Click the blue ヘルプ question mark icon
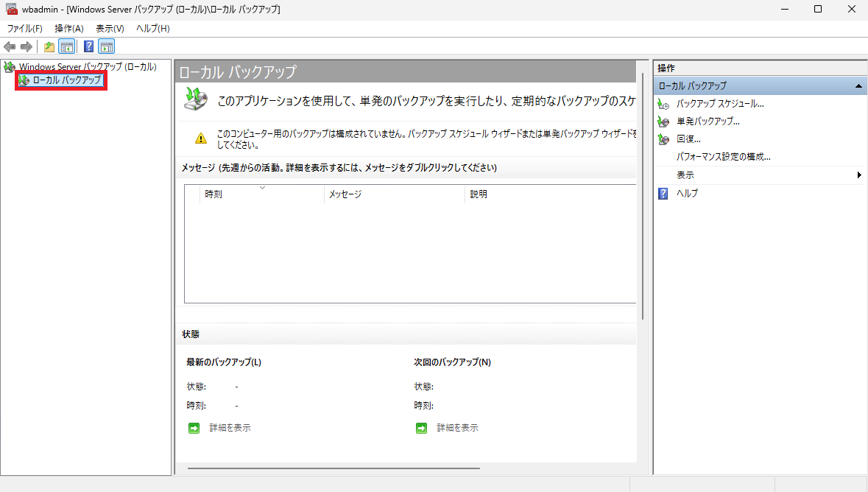This screenshot has height=492, width=868. tap(663, 194)
